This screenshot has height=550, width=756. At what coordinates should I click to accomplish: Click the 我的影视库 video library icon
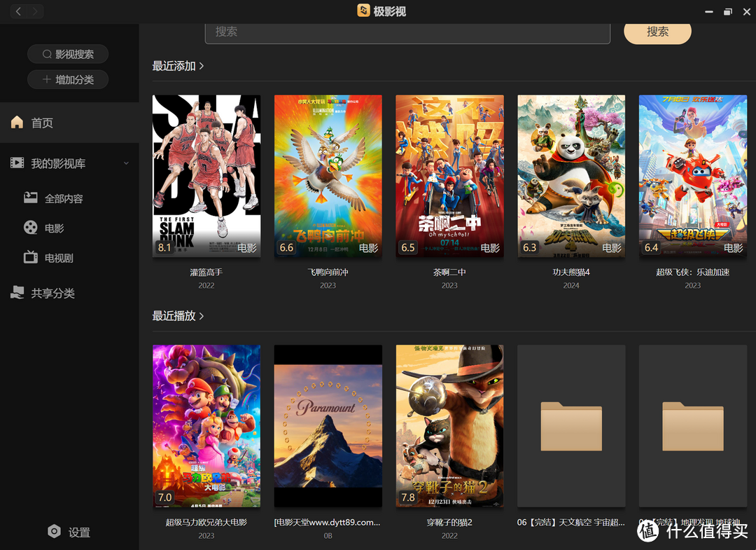(x=17, y=163)
